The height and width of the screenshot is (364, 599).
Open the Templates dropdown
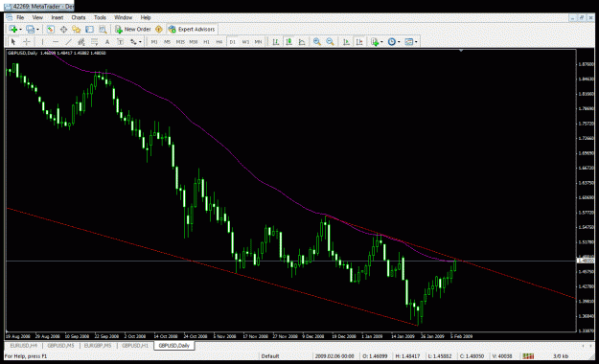(x=411, y=41)
